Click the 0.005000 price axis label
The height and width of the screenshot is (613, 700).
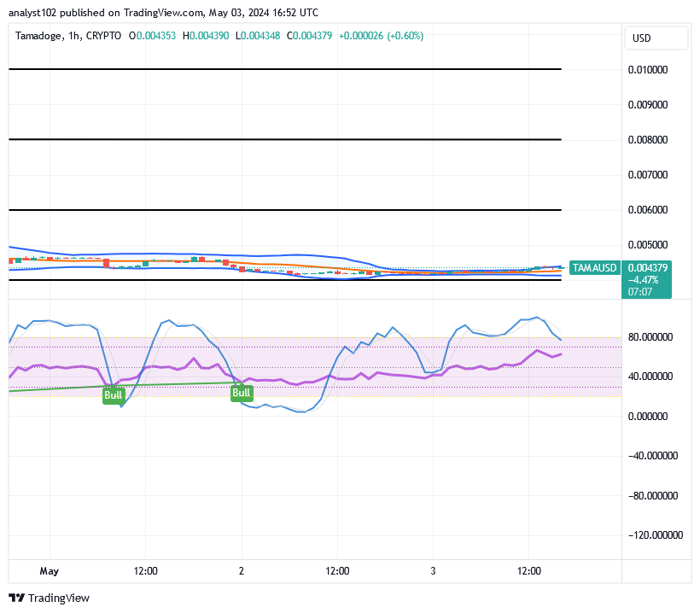point(648,245)
